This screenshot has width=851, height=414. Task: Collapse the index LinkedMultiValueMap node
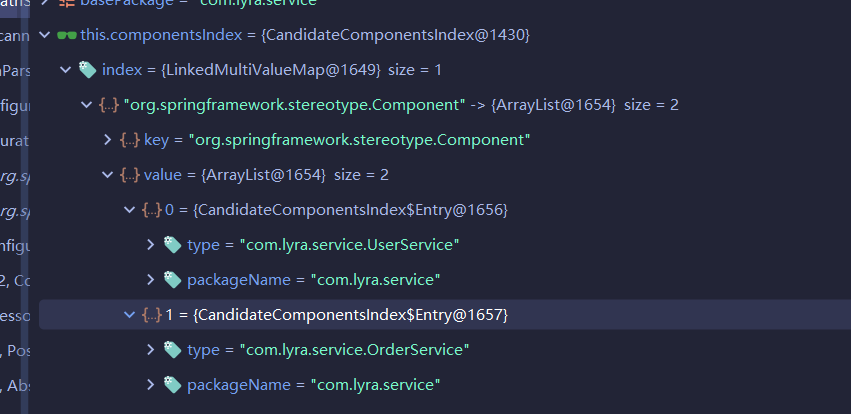tap(66, 70)
